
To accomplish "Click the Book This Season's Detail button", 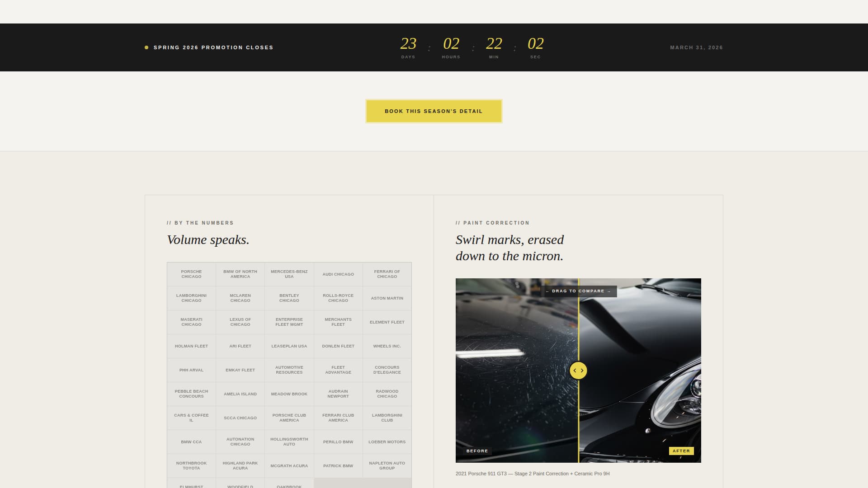I will [x=434, y=111].
